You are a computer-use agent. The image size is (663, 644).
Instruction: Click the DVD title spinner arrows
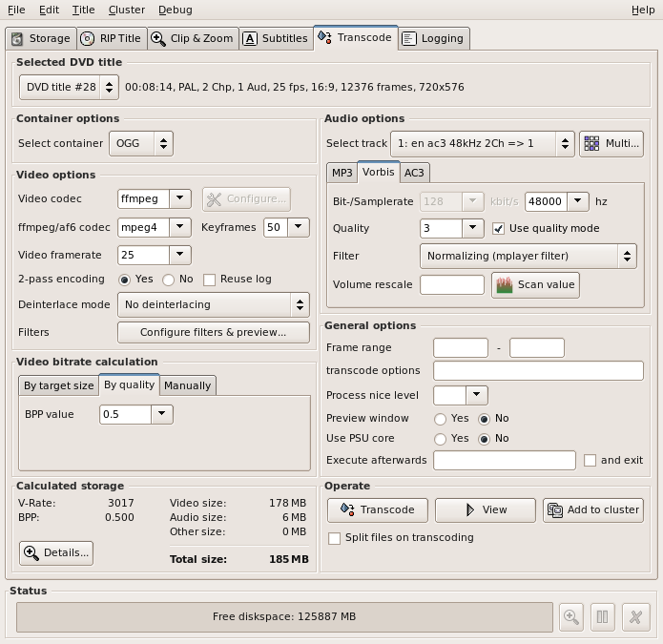(109, 87)
